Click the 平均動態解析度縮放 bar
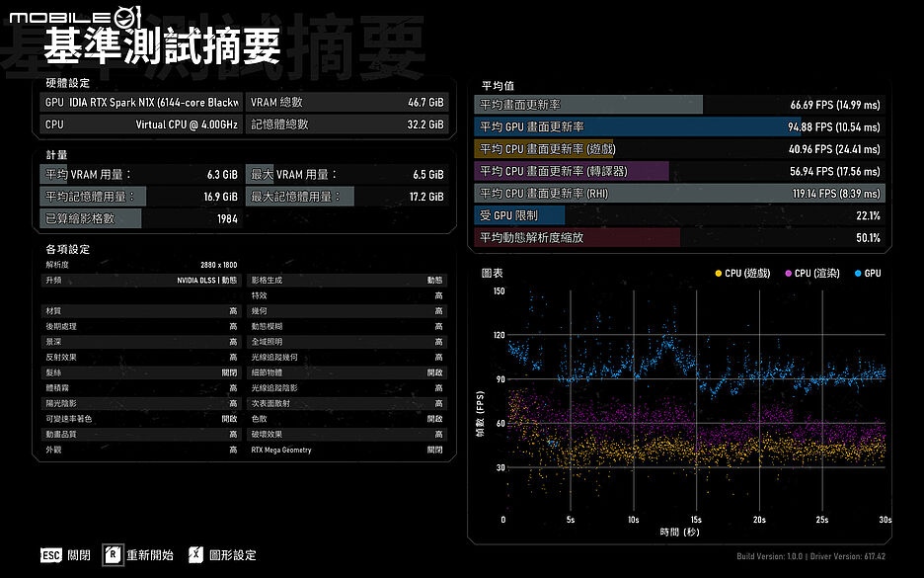924x578 pixels. point(679,238)
